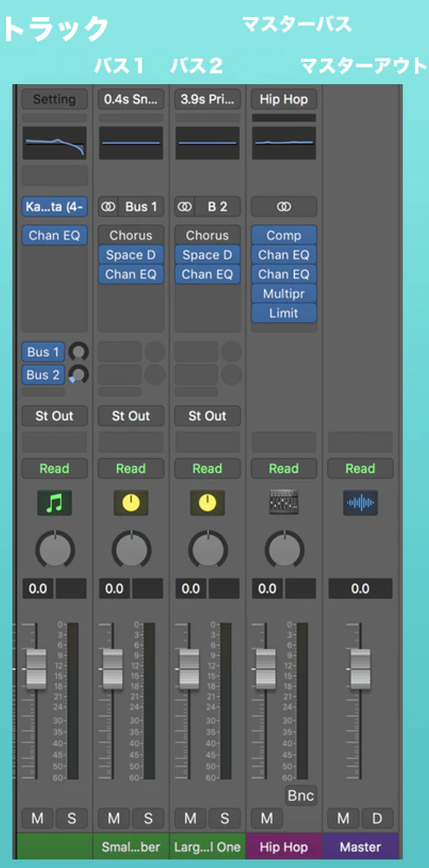Click the stereo link icon beside Bus 1 input
This screenshot has height=868, width=429.
pyautogui.click(x=108, y=207)
